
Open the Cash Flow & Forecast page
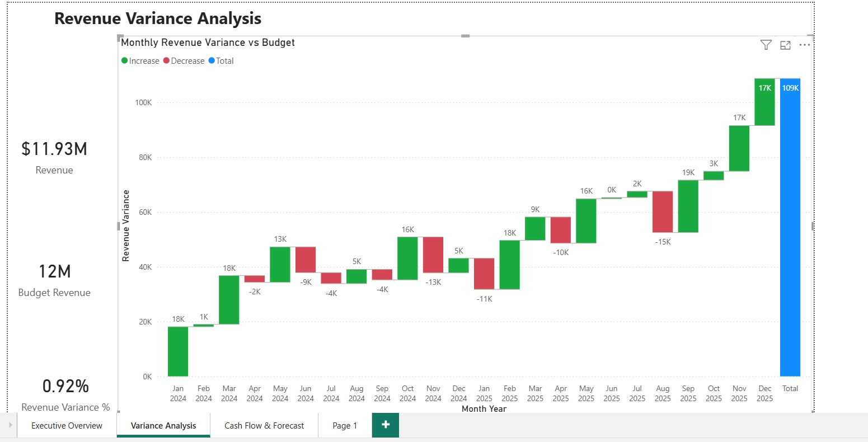click(264, 425)
